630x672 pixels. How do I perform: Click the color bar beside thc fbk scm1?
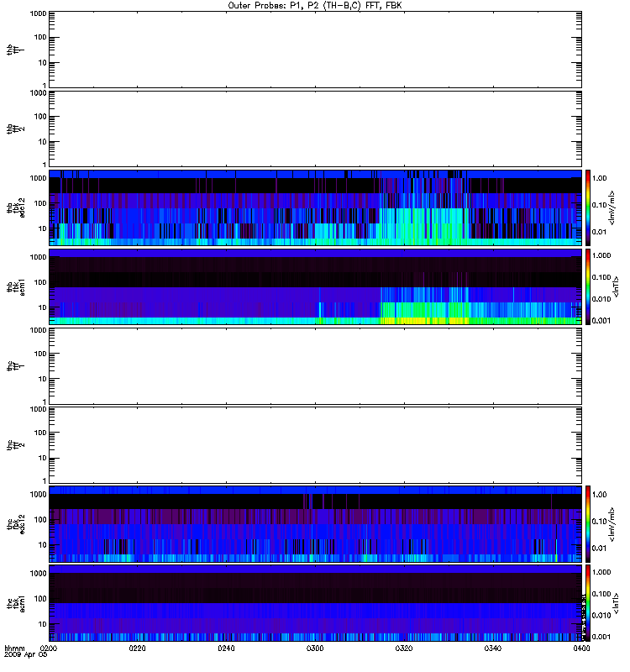(x=588, y=603)
